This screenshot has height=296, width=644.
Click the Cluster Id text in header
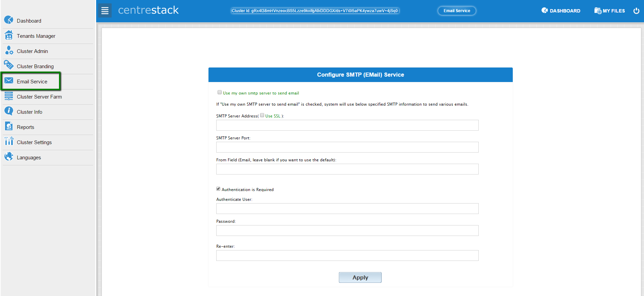[x=315, y=11]
